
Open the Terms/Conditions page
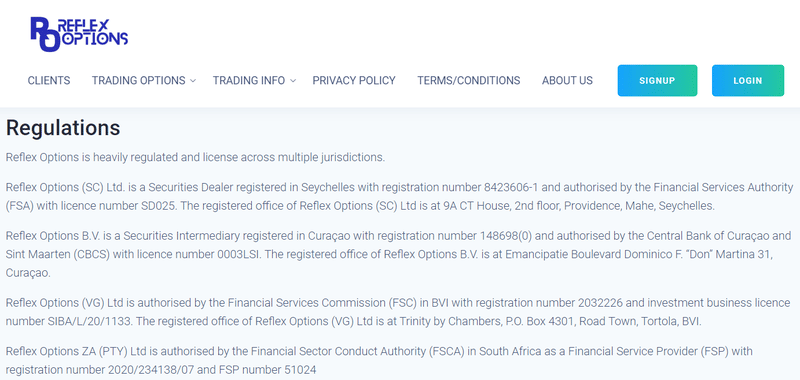pyautogui.click(x=468, y=81)
